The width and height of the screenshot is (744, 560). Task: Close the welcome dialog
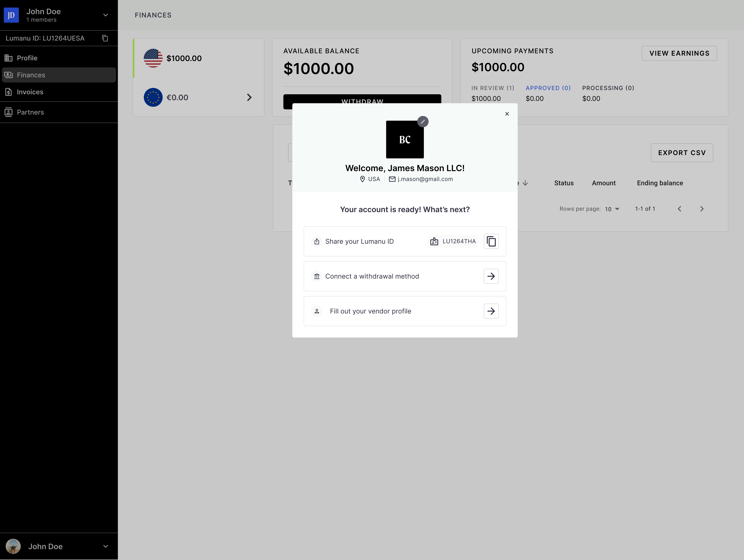507,114
